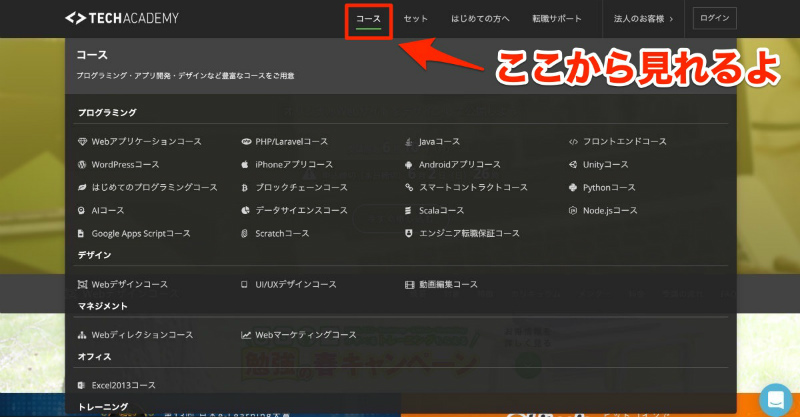
Task: Click the leaf icon for はじめてのプログラミングコース
Action: [x=82, y=188]
